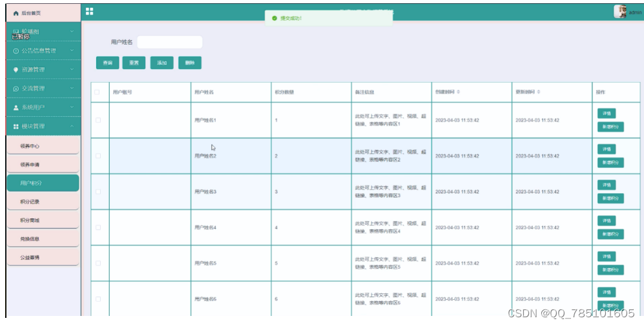Screen dimensions: 644x325
Task: Click the home icon beside 后台首页
Action: click(x=16, y=12)
